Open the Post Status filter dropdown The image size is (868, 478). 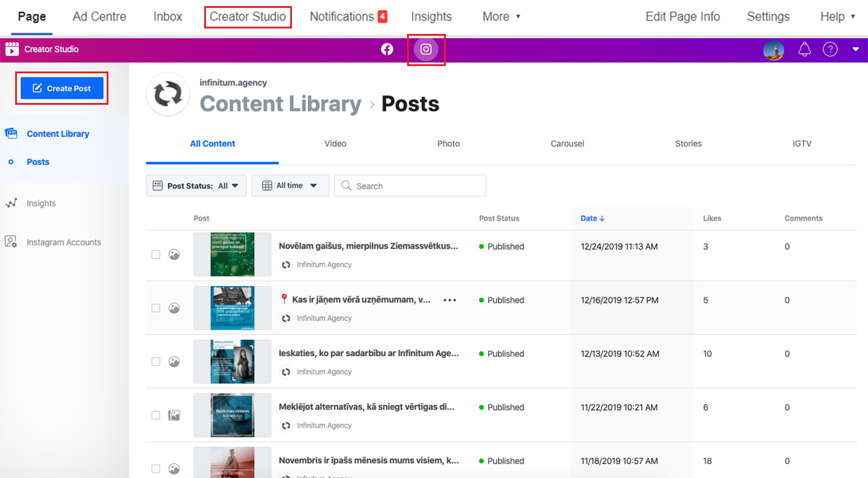196,185
